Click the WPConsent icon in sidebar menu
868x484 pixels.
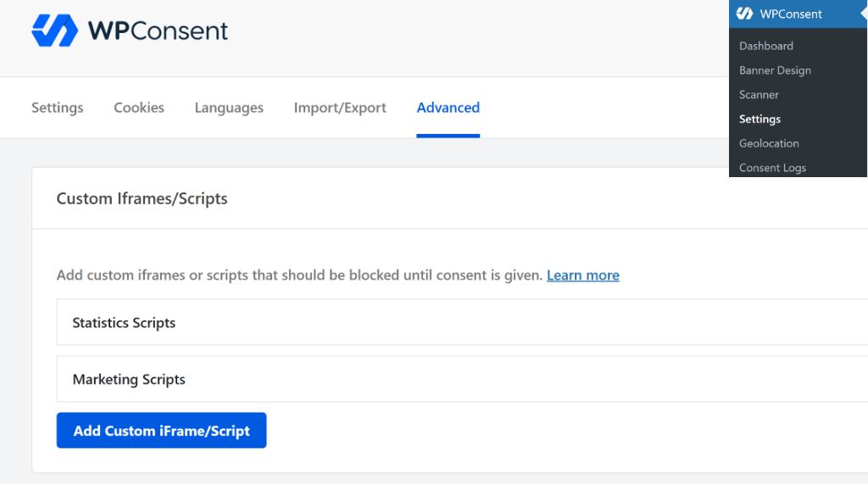click(x=744, y=14)
